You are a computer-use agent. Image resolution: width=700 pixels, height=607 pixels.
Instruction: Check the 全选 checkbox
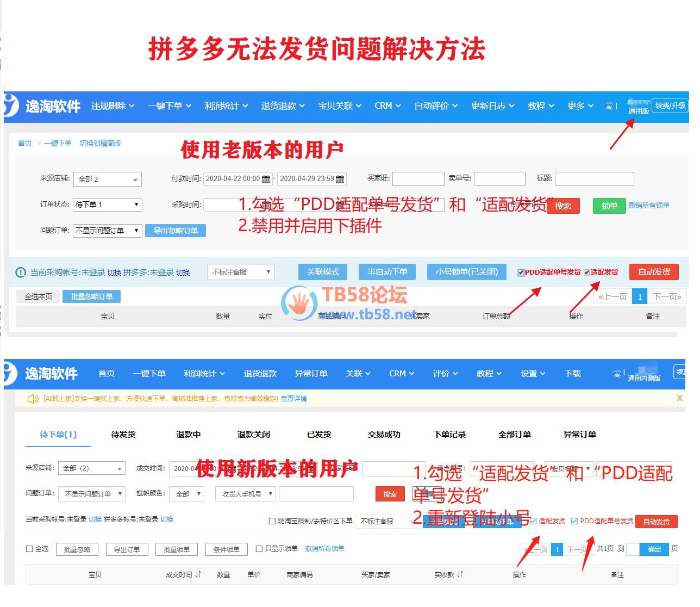(29, 549)
